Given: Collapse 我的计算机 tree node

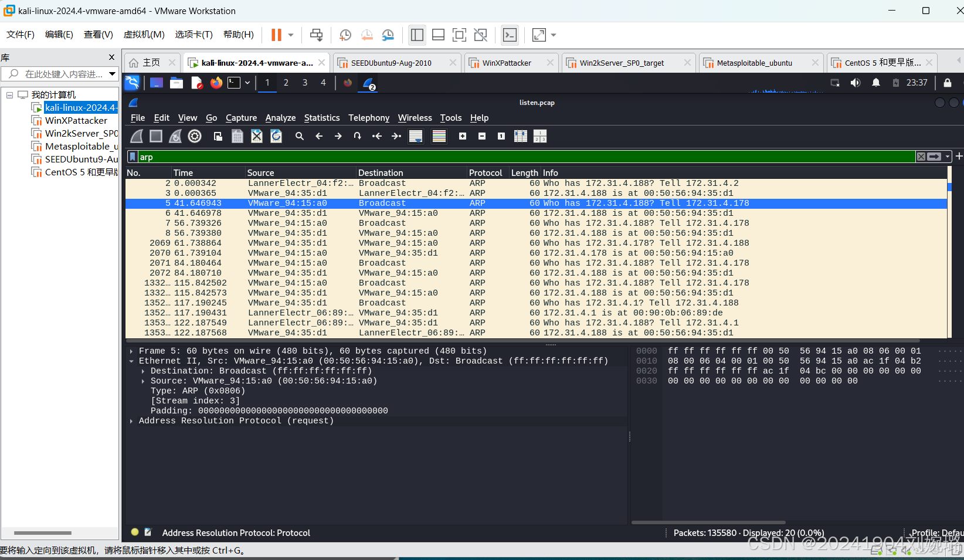Looking at the screenshot, I should (9, 94).
